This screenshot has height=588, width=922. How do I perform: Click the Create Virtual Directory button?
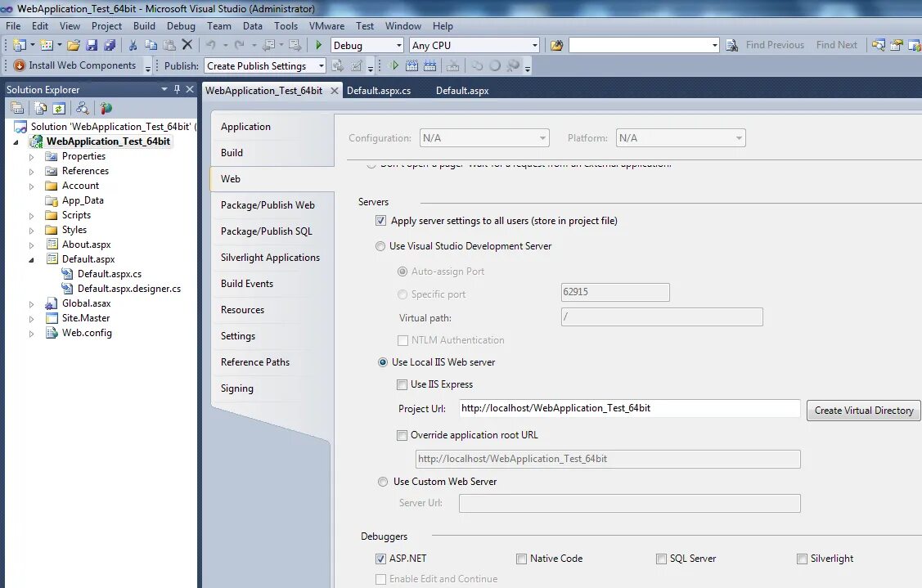(x=863, y=411)
